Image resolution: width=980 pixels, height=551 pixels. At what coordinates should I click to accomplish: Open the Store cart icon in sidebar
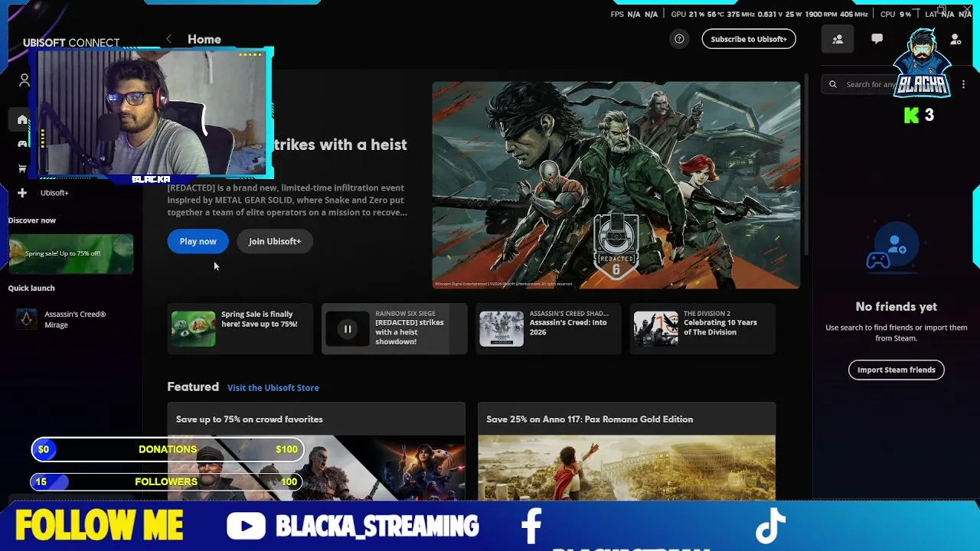pos(22,169)
